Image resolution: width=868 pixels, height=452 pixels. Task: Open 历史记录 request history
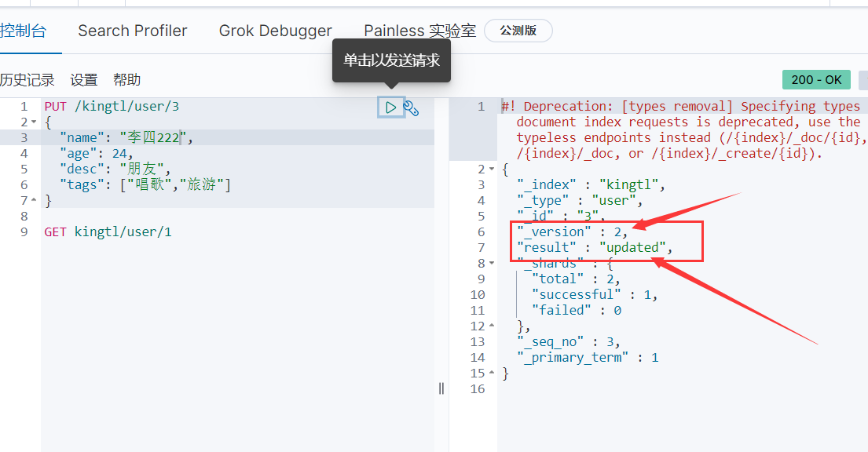27,80
